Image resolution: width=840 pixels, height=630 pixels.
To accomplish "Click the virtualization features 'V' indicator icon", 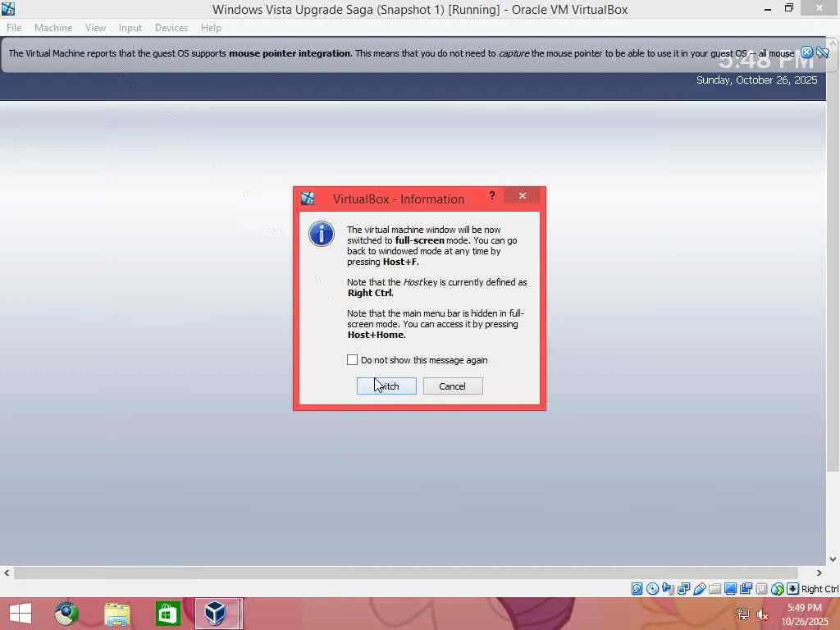I will point(761,589).
